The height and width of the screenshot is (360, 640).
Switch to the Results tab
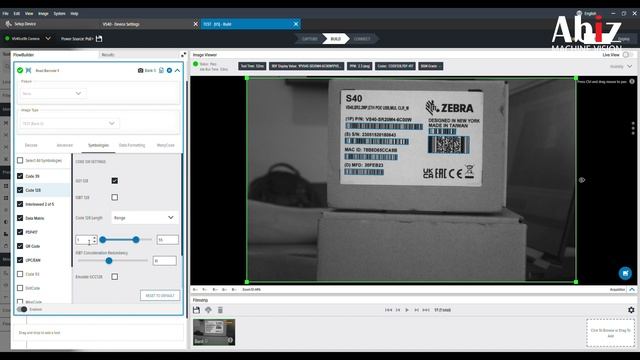click(108, 55)
